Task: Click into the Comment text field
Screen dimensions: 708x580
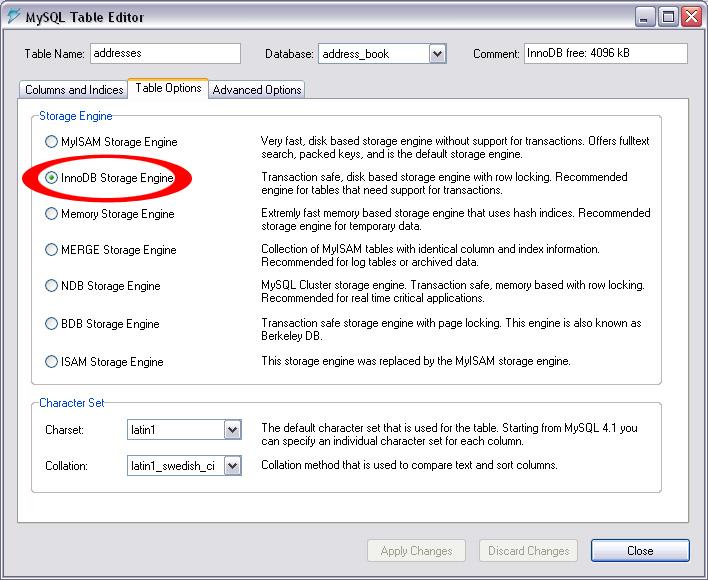Action: [x=606, y=53]
